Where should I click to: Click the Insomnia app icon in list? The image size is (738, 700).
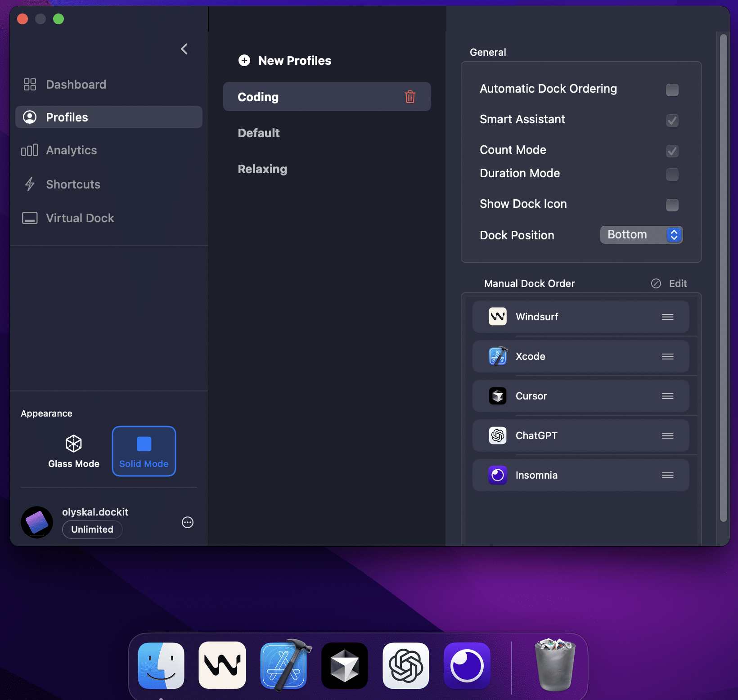498,475
